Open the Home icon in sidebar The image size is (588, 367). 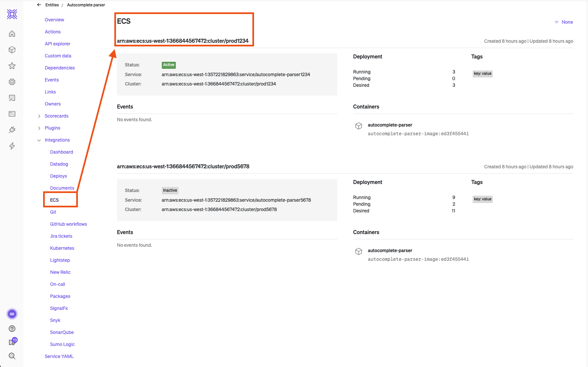point(12,34)
